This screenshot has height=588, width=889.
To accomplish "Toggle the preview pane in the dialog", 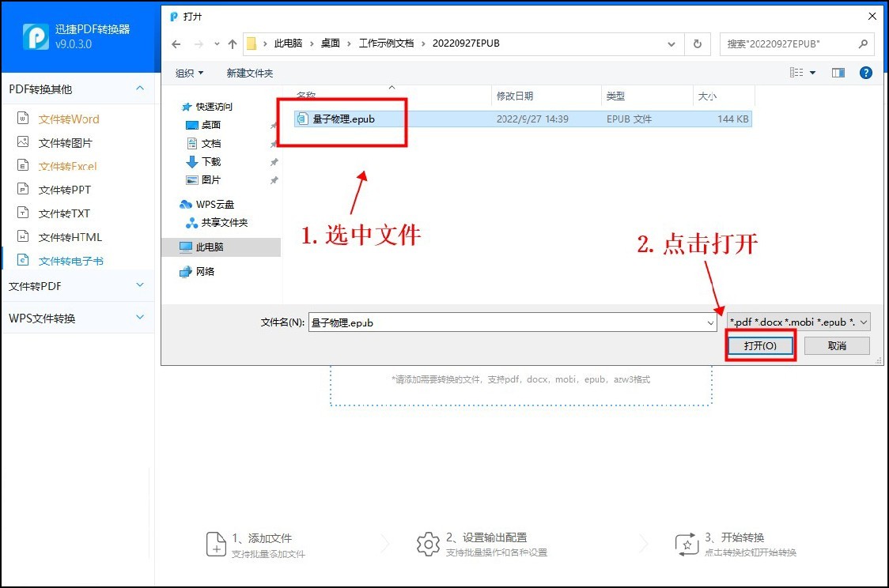I will pyautogui.click(x=838, y=72).
